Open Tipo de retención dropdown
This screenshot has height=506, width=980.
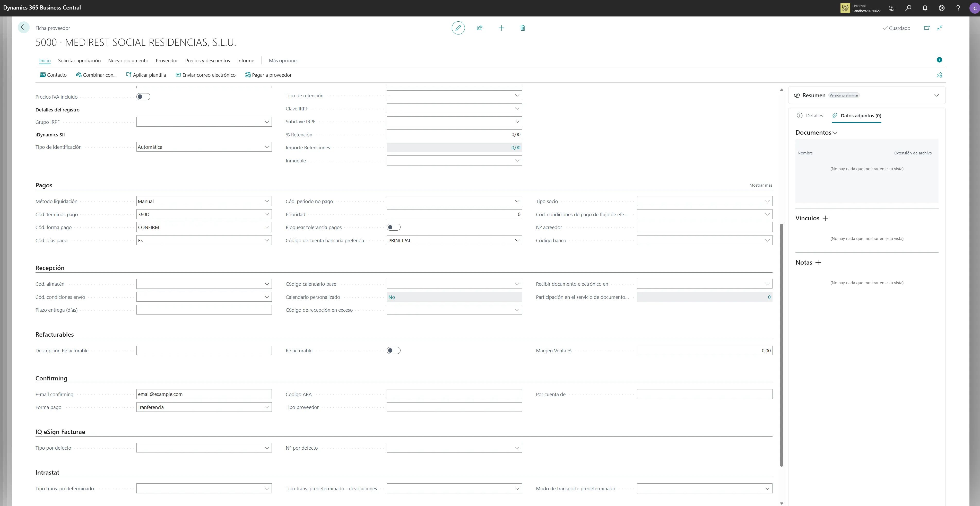click(517, 95)
